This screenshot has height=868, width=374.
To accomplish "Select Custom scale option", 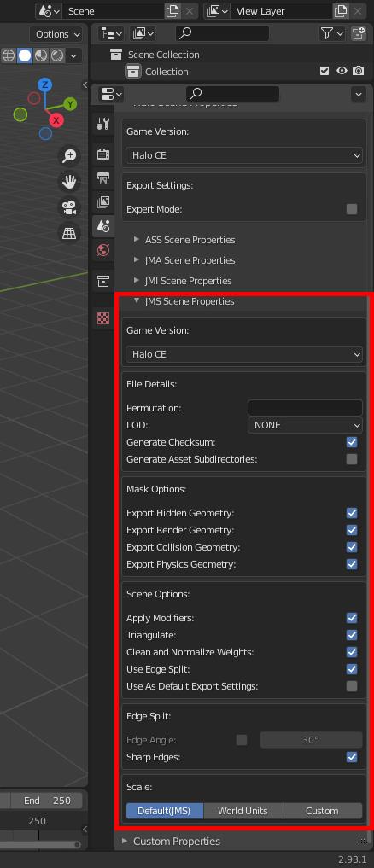I will click(x=323, y=811).
